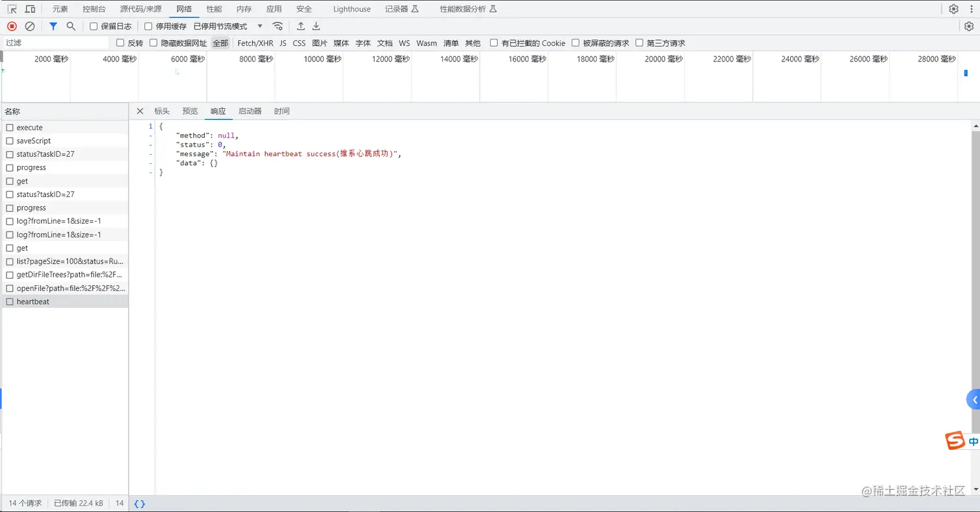Open the 应用 panel tab
The height and width of the screenshot is (512, 980).
pos(274,9)
